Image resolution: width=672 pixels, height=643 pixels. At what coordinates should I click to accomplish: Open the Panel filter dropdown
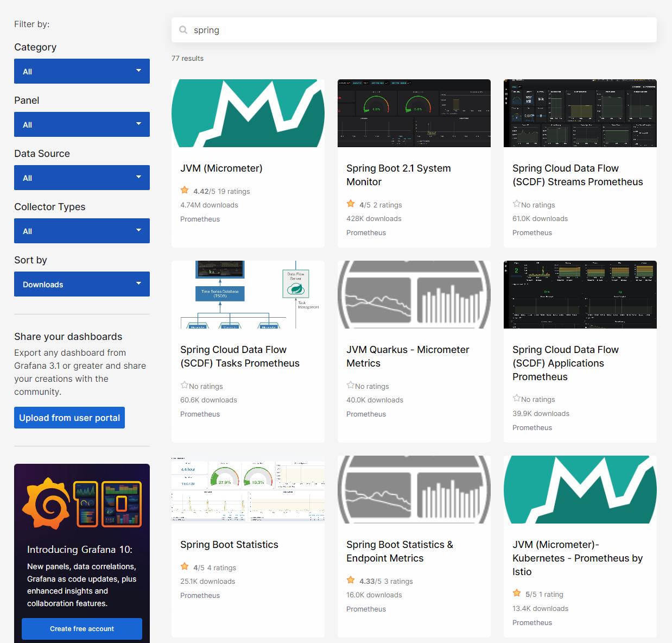click(x=82, y=124)
